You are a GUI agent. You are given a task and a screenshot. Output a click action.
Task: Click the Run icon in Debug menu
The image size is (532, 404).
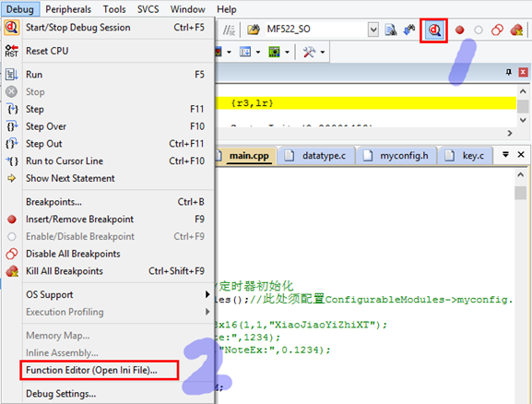[x=12, y=75]
